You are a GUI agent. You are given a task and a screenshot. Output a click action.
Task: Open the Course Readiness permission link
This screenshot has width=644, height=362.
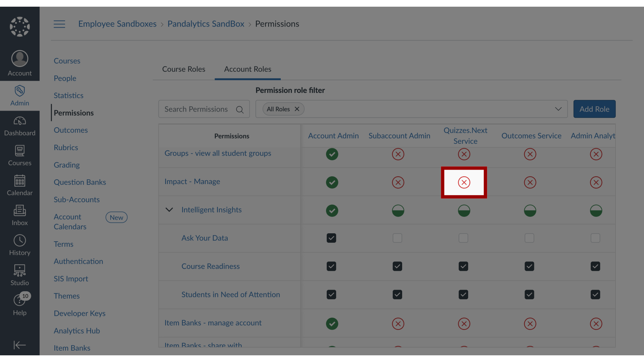[x=211, y=266]
